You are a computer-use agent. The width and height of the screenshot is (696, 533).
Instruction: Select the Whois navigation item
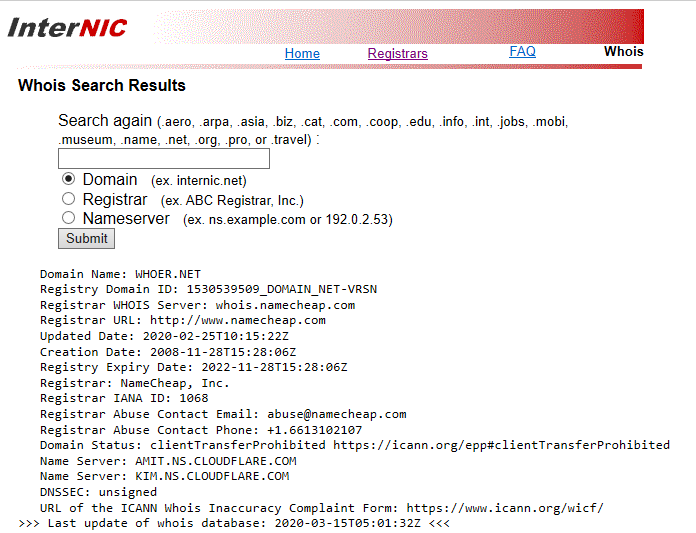click(x=624, y=51)
